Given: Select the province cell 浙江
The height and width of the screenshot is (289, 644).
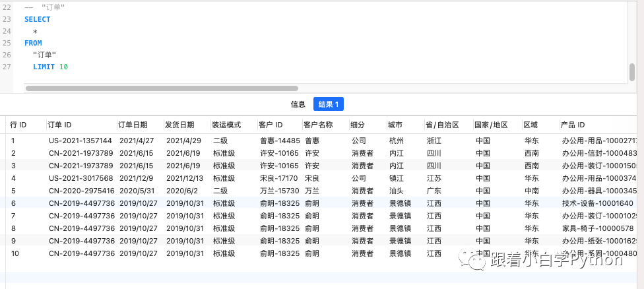Looking at the screenshot, I should [x=434, y=141].
